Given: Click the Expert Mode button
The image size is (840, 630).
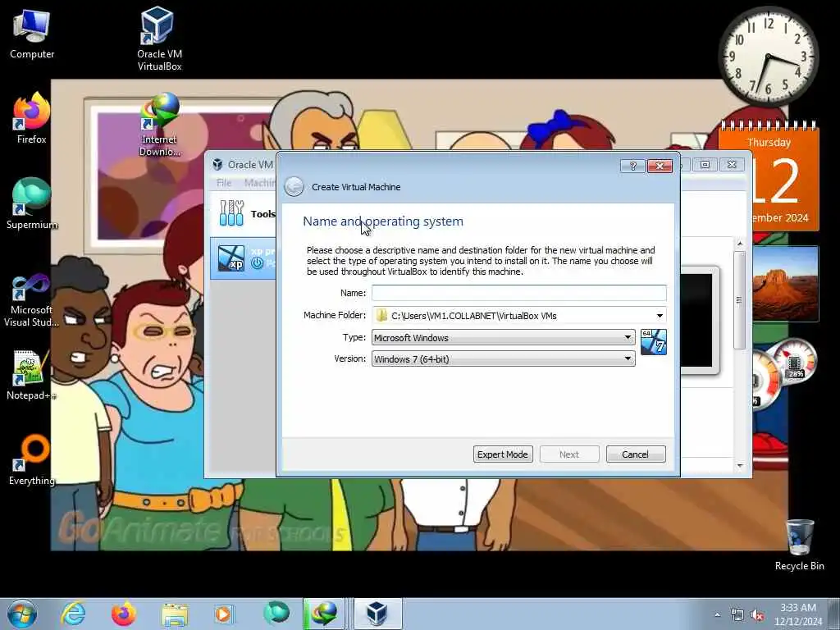Looking at the screenshot, I should (x=503, y=454).
